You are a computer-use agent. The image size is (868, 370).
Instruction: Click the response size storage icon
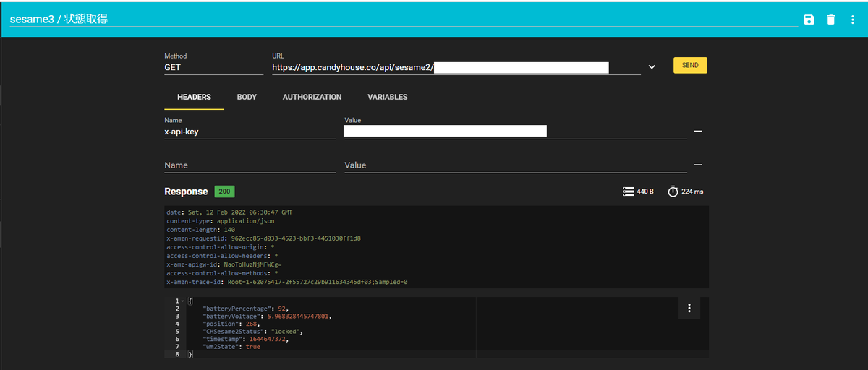click(628, 192)
